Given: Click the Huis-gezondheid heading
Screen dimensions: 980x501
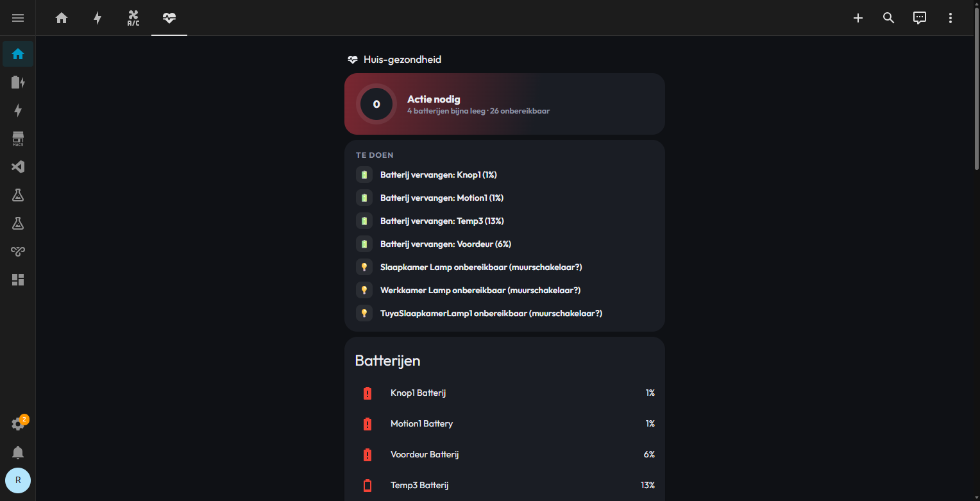Looking at the screenshot, I should pos(402,60).
